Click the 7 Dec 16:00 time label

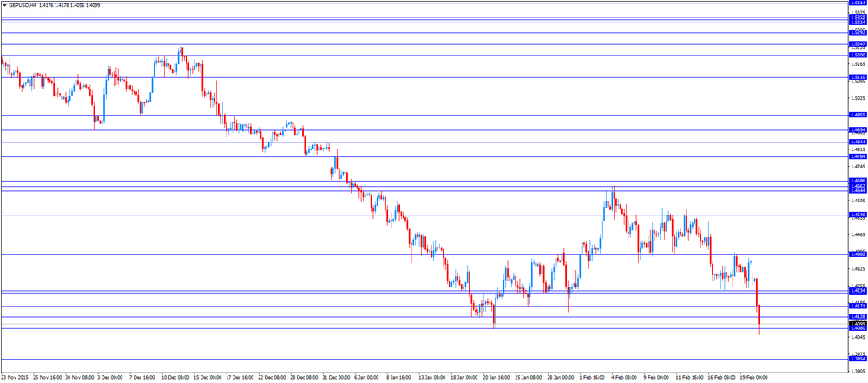pyautogui.click(x=142, y=378)
